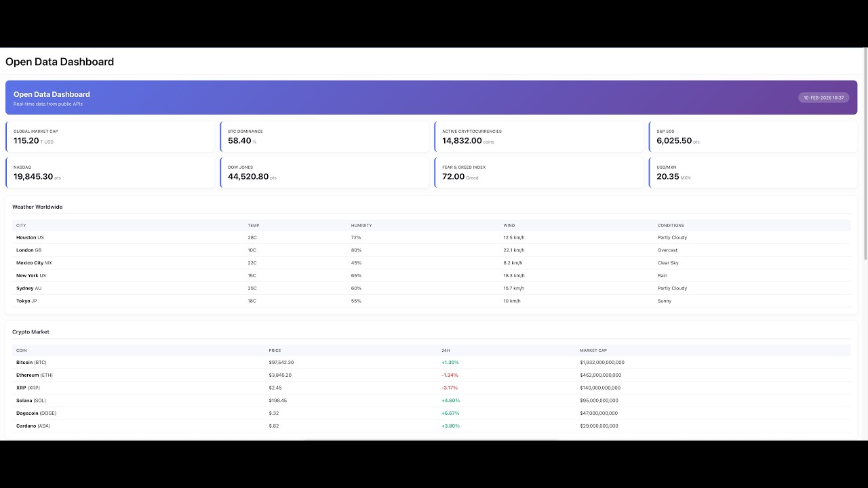Click the PRICE column header
The image size is (868, 488).
(275, 350)
